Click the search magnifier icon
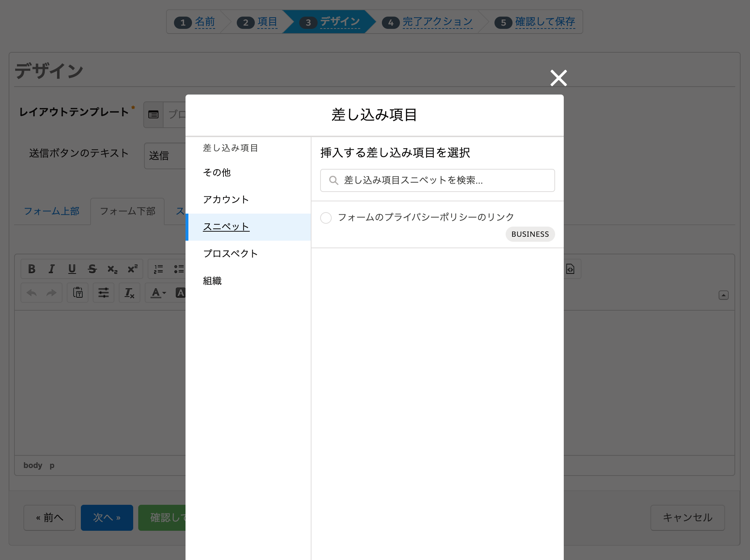The width and height of the screenshot is (750, 560). tap(333, 180)
